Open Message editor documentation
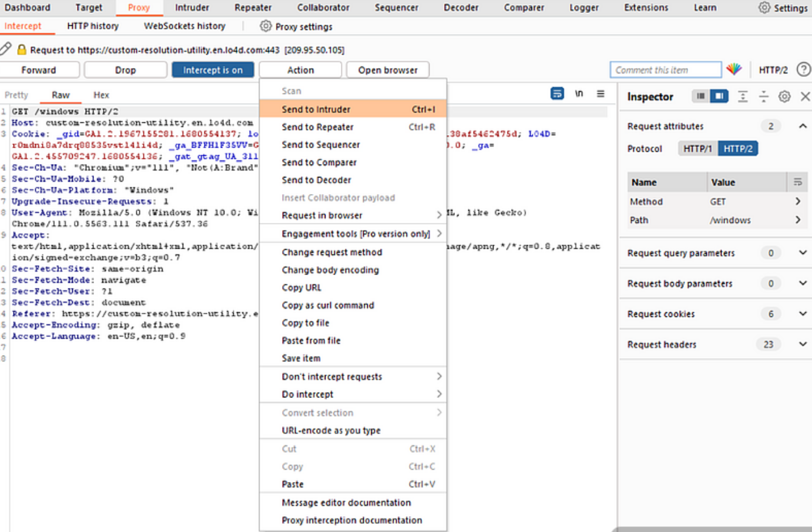812x532 pixels. [x=353, y=503]
